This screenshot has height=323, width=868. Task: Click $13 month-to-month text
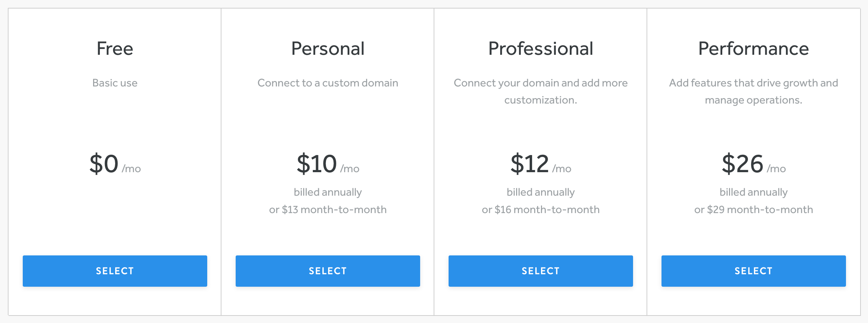click(327, 210)
